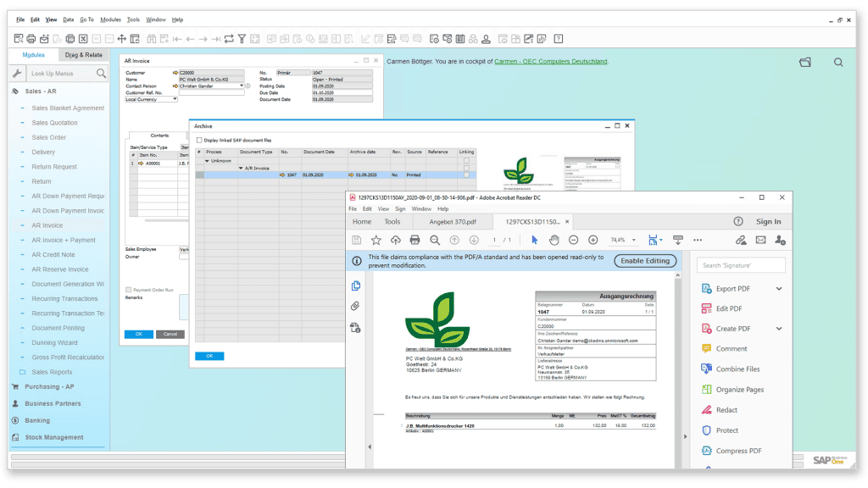Tick Linking checkbox in the A/R Invoice row
This screenshot has height=488, width=868.
click(466, 168)
